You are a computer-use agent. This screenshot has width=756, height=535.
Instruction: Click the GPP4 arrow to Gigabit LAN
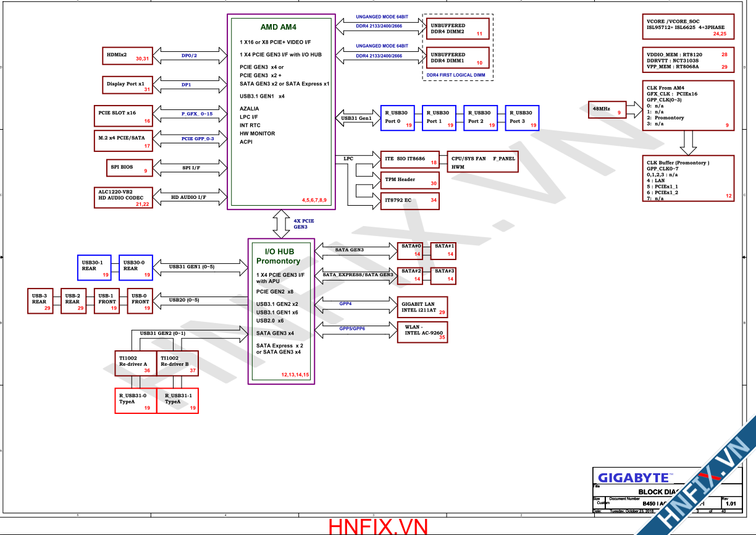tap(355, 304)
